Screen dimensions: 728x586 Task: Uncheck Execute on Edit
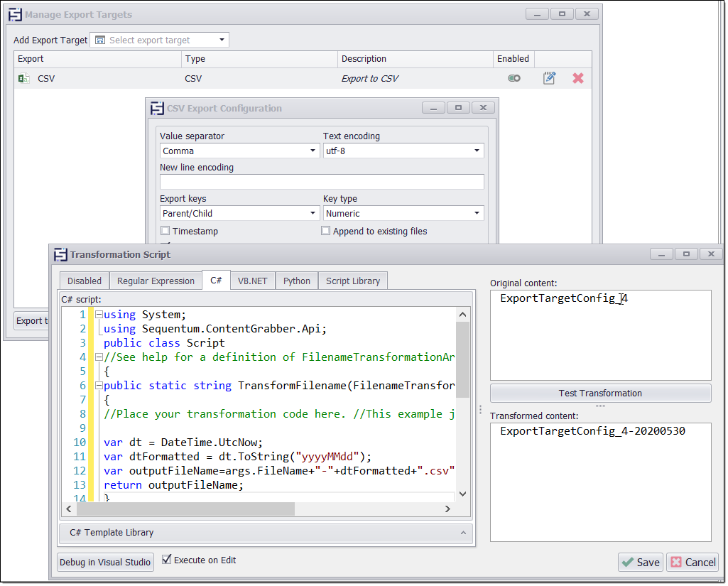click(167, 560)
